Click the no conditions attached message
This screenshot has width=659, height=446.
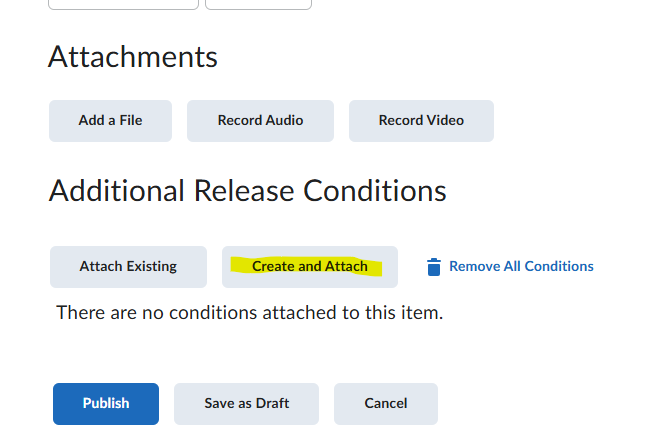pyautogui.click(x=250, y=313)
